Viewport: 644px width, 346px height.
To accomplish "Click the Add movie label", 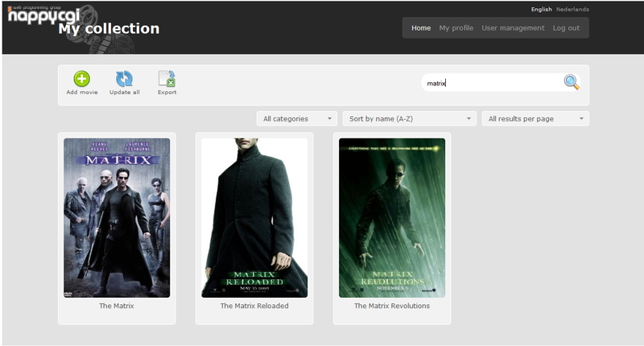I will coord(82,93).
